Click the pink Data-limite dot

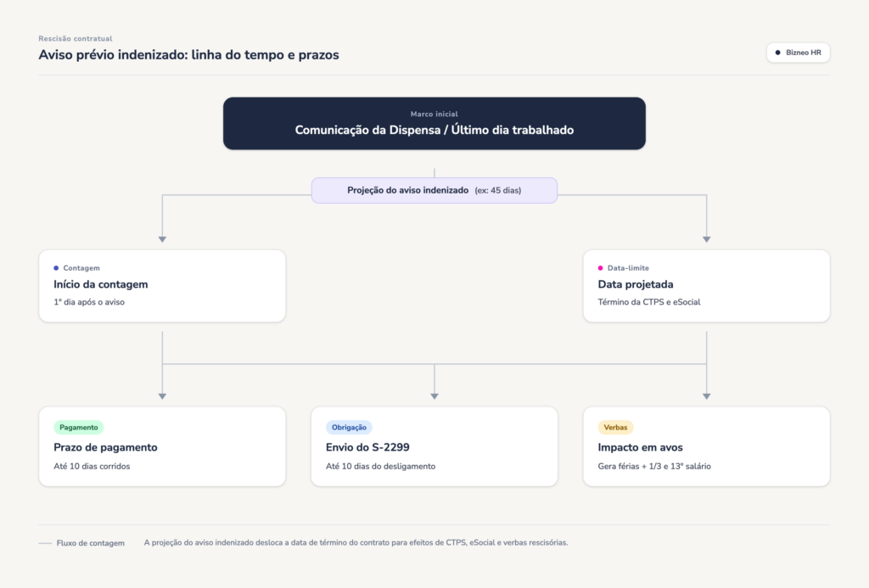point(600,268)
